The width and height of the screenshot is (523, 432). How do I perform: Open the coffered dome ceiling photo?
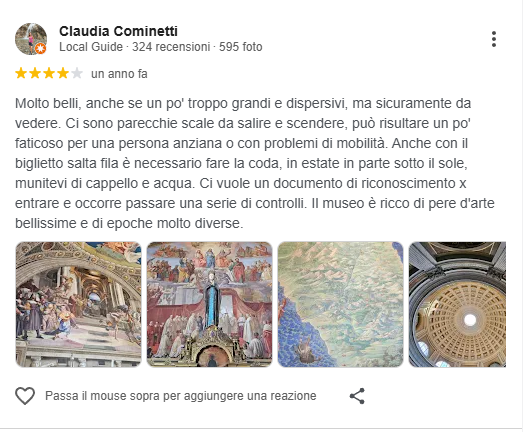pyautogui.click(x=457, y=304)
